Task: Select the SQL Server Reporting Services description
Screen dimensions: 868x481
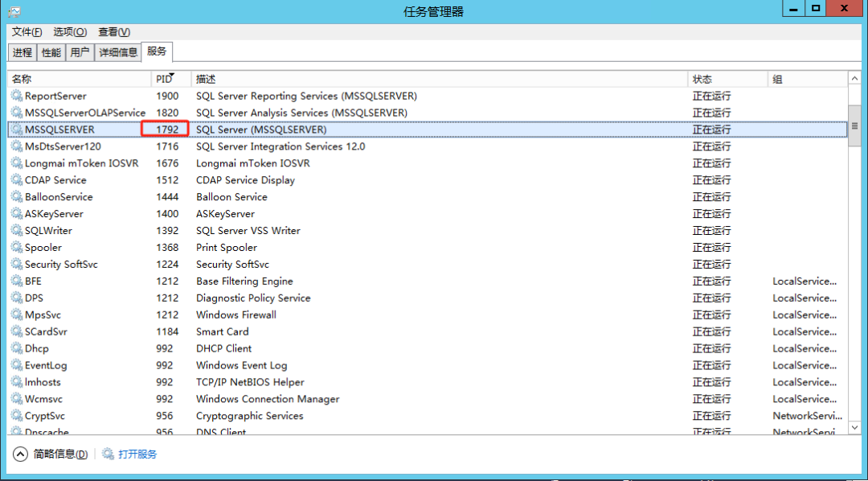Action: (306, 96)
